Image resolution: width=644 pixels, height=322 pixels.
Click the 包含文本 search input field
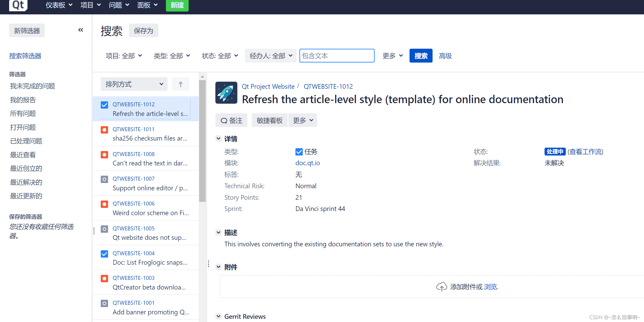coord(337,55)
